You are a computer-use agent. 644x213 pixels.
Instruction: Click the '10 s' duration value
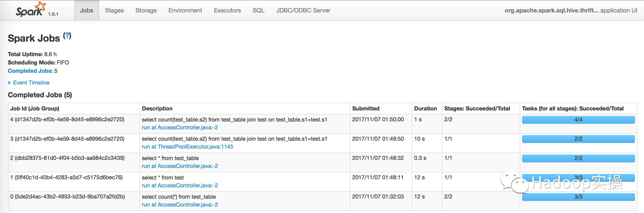(x=419, y=139)
